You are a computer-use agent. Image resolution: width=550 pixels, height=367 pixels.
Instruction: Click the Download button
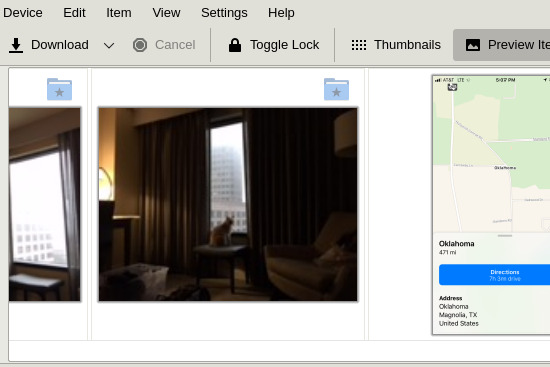tap(49, 45)
